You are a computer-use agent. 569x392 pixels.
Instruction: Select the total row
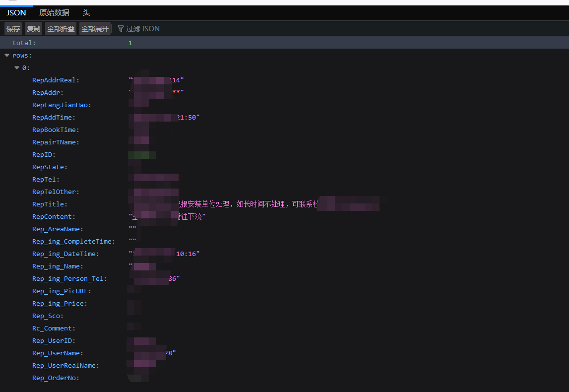[24, 43]
